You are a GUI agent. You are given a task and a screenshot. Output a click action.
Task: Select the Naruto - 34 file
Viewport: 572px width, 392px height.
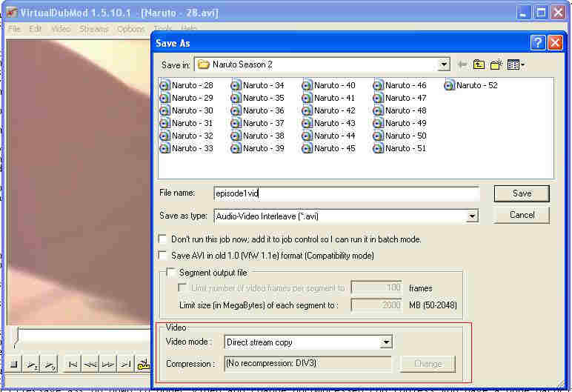coord(258,85)
